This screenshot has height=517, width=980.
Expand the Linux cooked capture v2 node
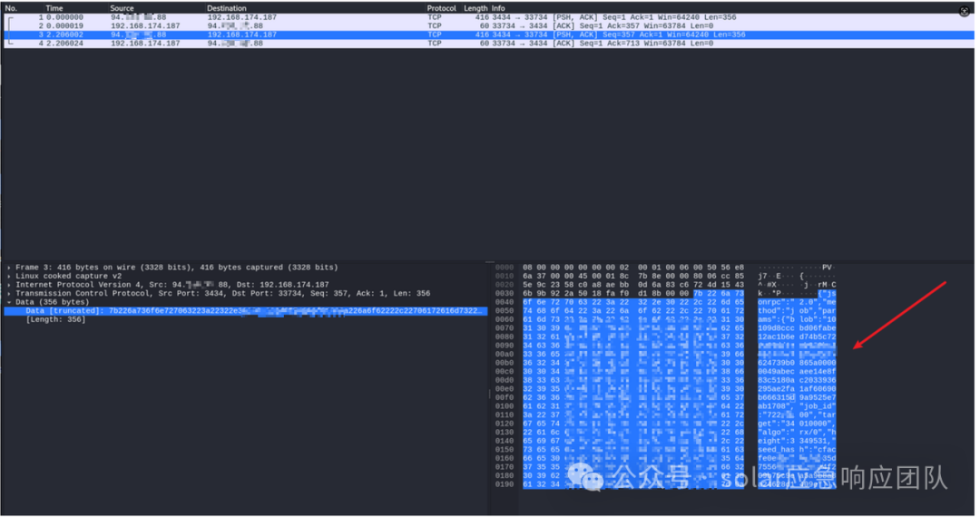(9, 276)
